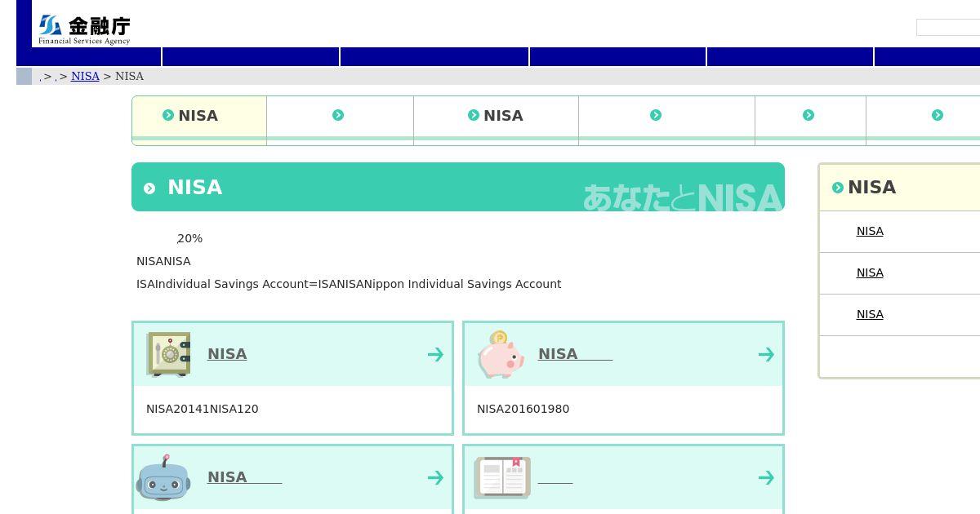Click the circle arrow icon in sidebar NISA header

[x=837, y=188]
